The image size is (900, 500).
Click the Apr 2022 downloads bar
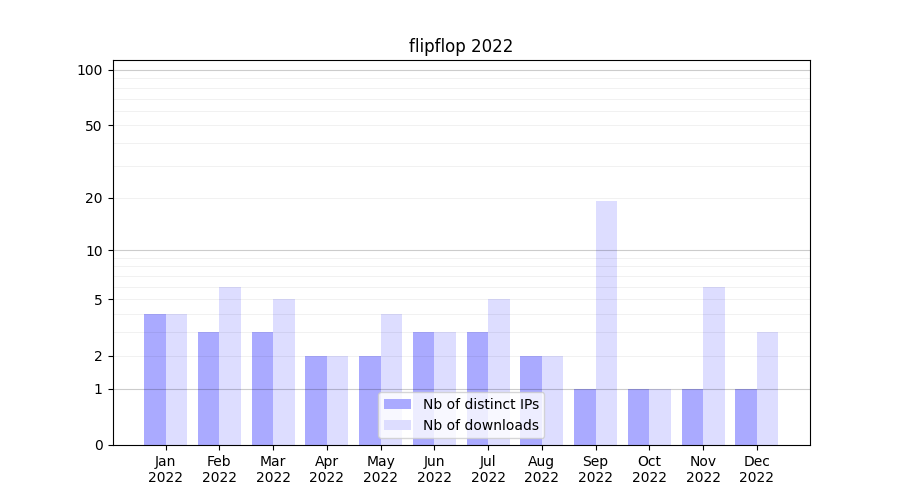pos(337,400)
